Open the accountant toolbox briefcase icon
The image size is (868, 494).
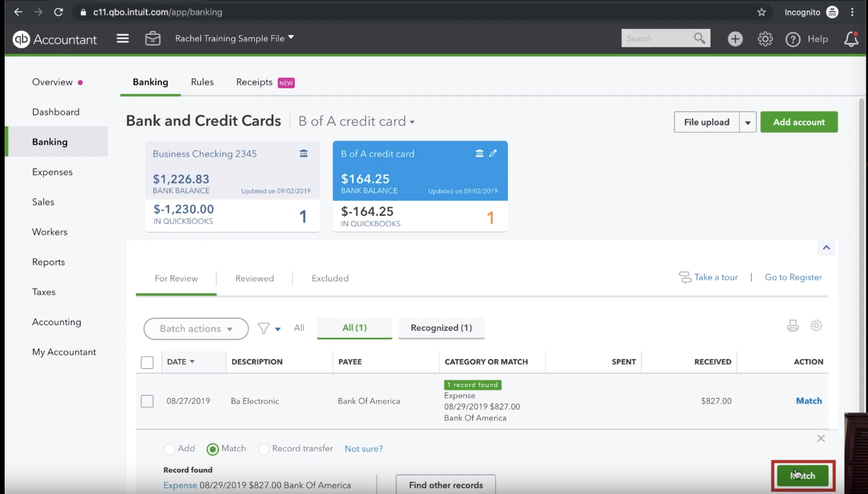click(153, 38)
